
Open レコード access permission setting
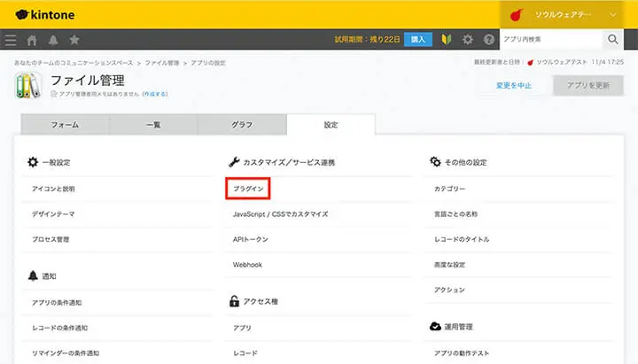point(245,353)
